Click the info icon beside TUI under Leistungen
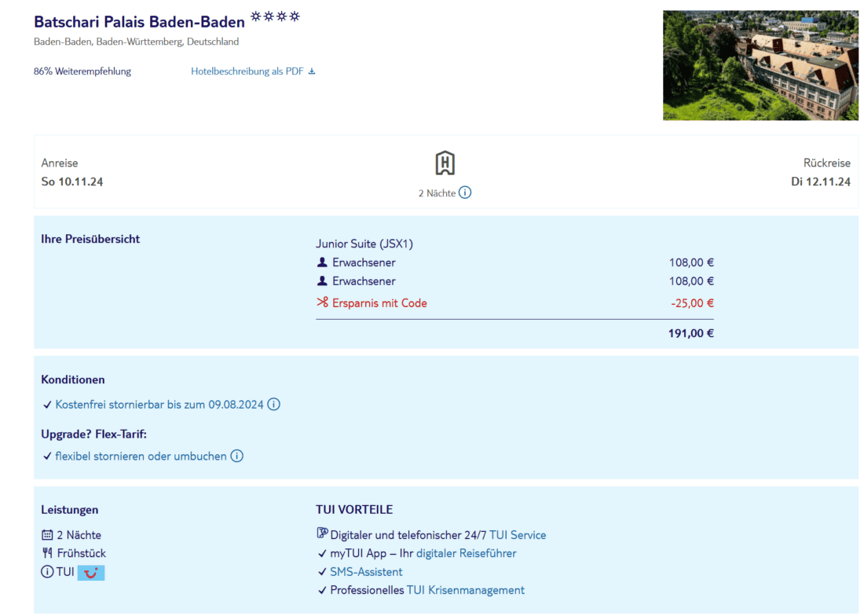The image size is (864, 616). click(x=47, y=572)
